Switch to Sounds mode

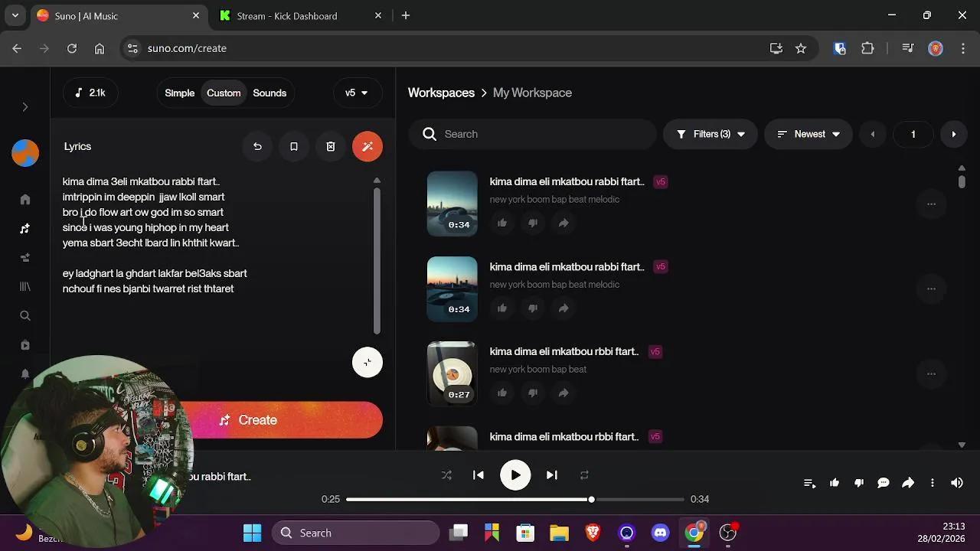pyautogui.click(x=269, y=93)
